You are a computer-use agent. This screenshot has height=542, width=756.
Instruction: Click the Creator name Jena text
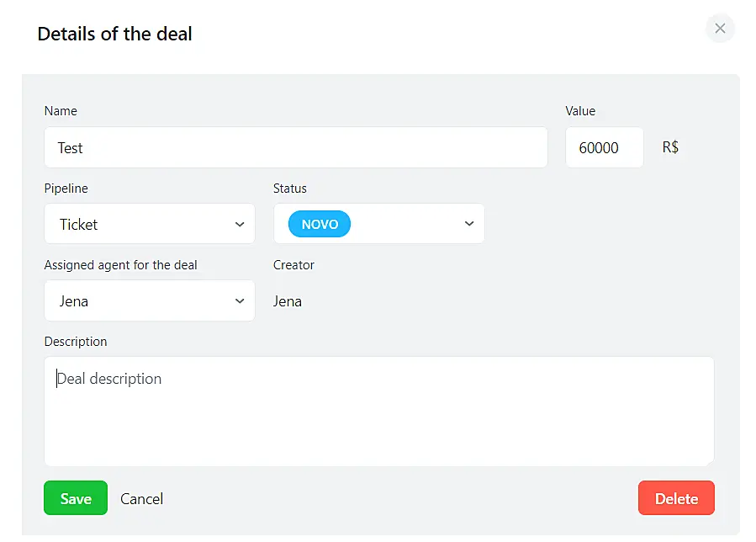(x=288, y=301)
